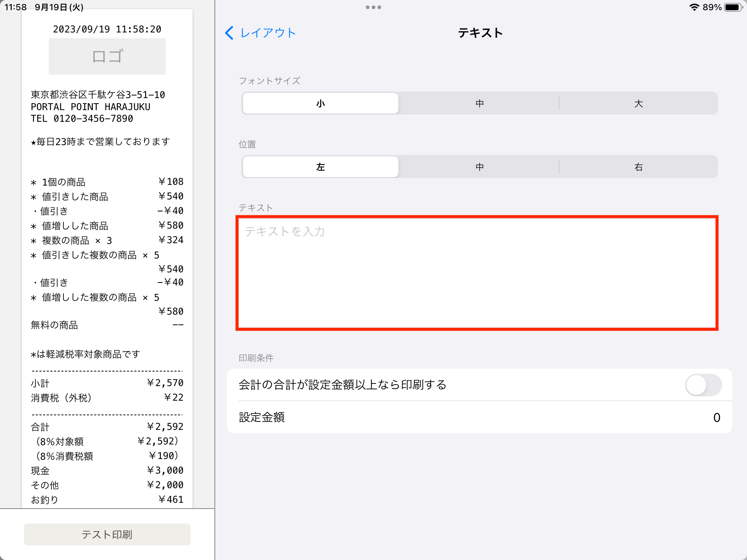Image resolution: width=747 pixels, height=560 pixels.
Task: Edit the 設定金額 value 0
Action: click(x=716, y=417)
